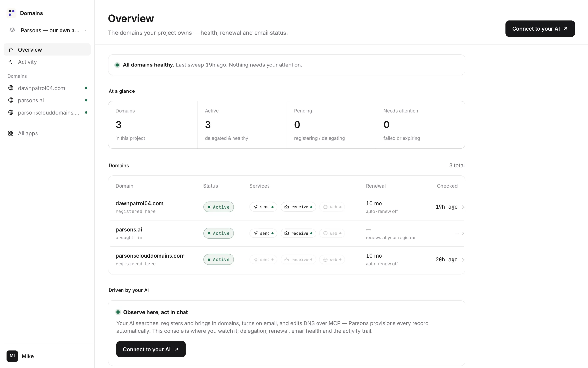Click the Status column header

[x=210, y=186]
